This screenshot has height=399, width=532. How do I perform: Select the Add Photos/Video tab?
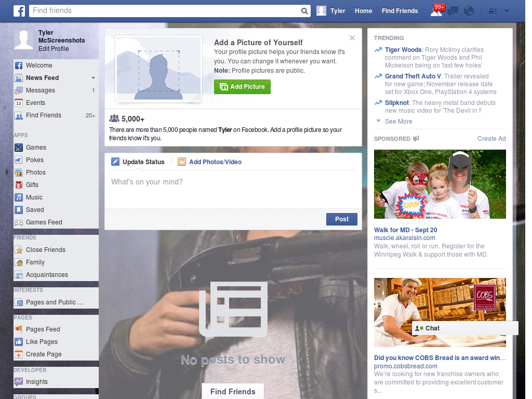click(210, 162)
